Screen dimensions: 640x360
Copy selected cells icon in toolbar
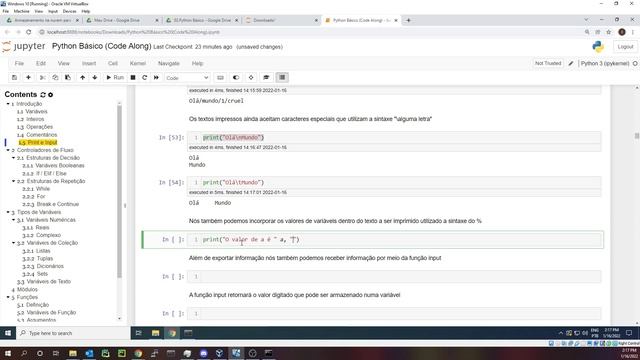tap(55, 78)
